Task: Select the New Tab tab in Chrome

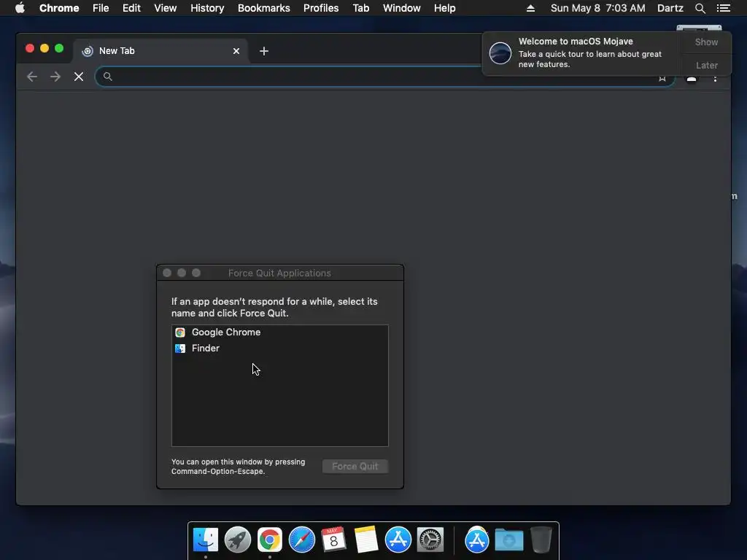Action: pyautogui.click(x=160, y=51)
